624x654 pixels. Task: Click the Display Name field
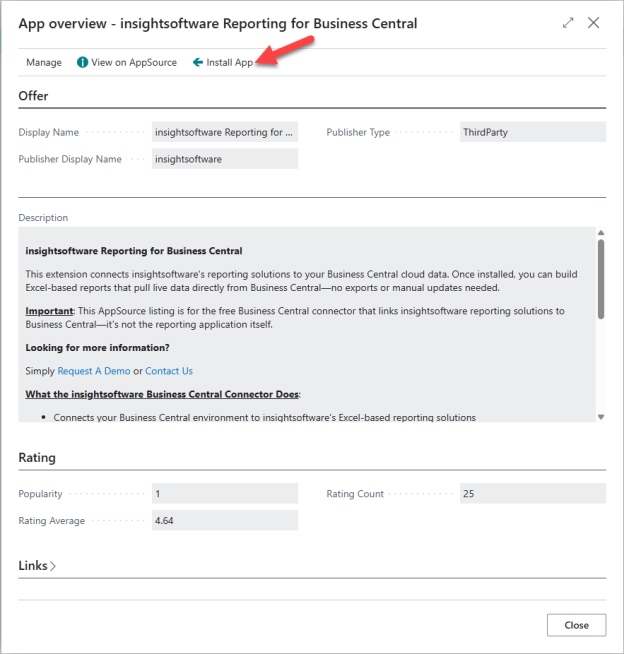coord(225,132)
